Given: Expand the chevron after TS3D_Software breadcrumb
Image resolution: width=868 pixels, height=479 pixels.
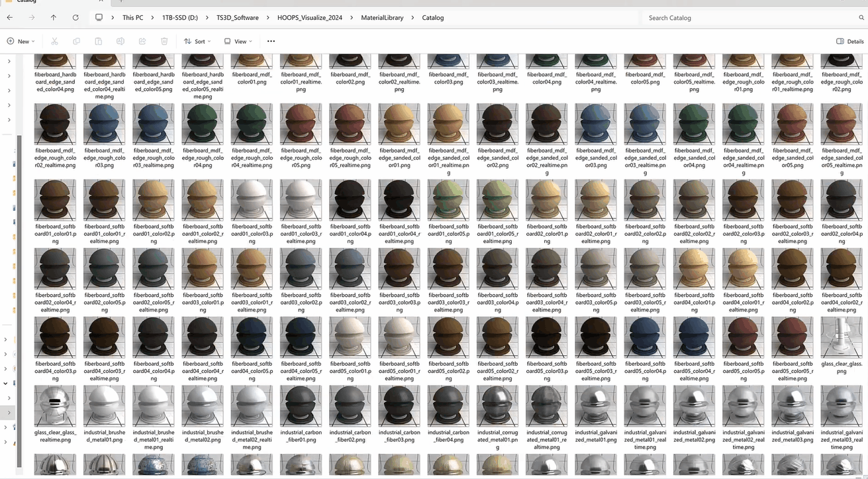Looking at the screenshot, I should [267, 18].
